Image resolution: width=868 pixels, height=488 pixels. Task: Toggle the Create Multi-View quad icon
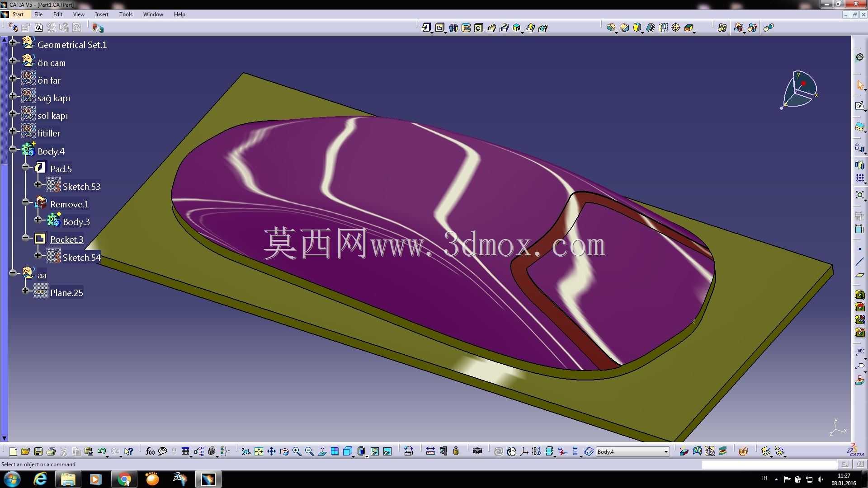335,451
